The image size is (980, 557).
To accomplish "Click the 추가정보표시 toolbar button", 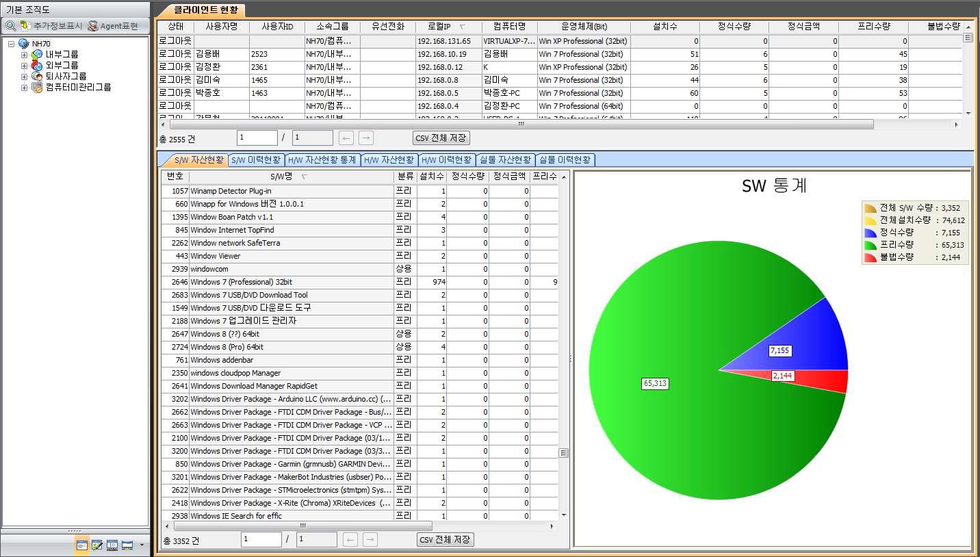I will click(51, 26).
